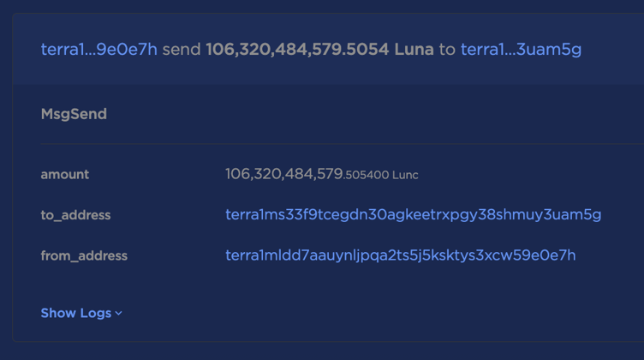Click the 106,320,484,579 amount value in details
The width and height of the screenshot is (644, 360).
283,174
